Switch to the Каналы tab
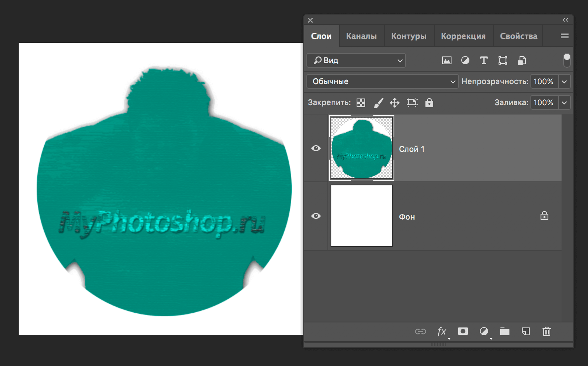Viewport: 588px width, 366px height. pyautogui.click(x=361, y=35)
